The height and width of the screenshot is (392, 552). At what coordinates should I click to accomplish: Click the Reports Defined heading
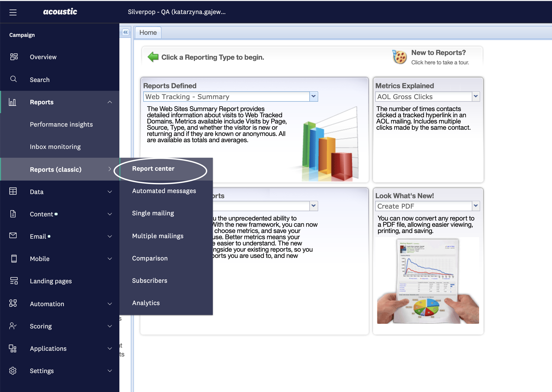pyautogui.click(x=170, y=86)
